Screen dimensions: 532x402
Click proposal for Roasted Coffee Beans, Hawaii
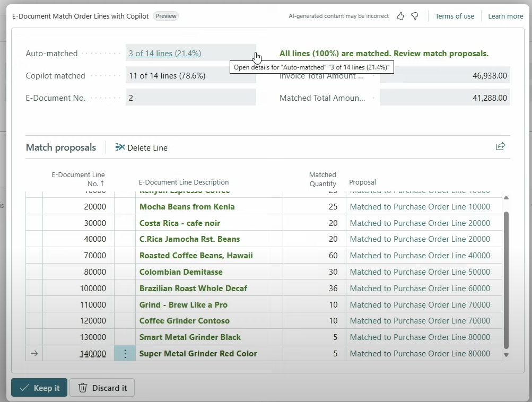(420, 256)
